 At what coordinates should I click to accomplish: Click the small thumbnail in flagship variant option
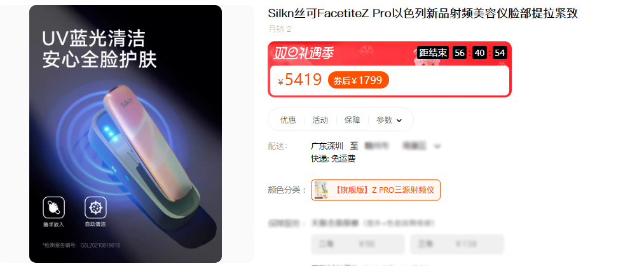321,190
